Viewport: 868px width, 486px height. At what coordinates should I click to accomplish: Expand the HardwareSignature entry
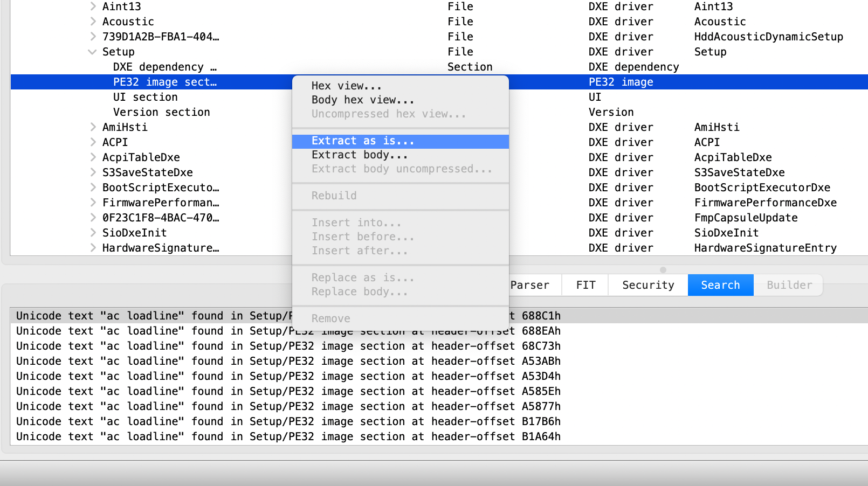(94, 248)
